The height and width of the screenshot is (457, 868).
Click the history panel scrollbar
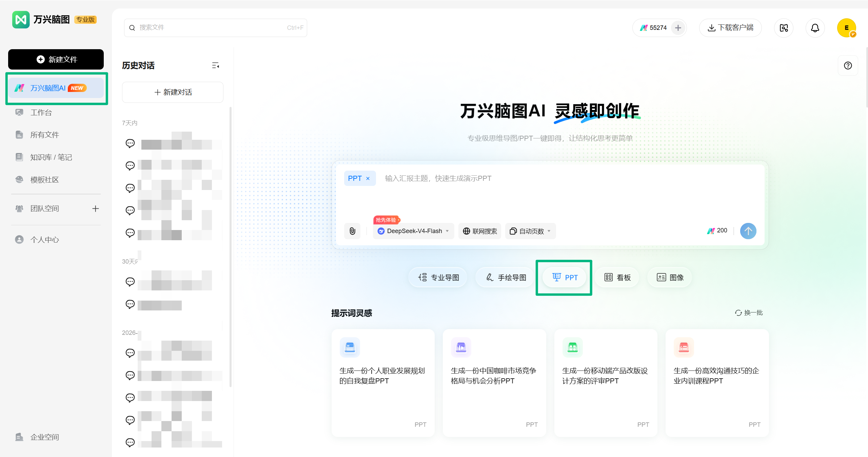[231, 247]
